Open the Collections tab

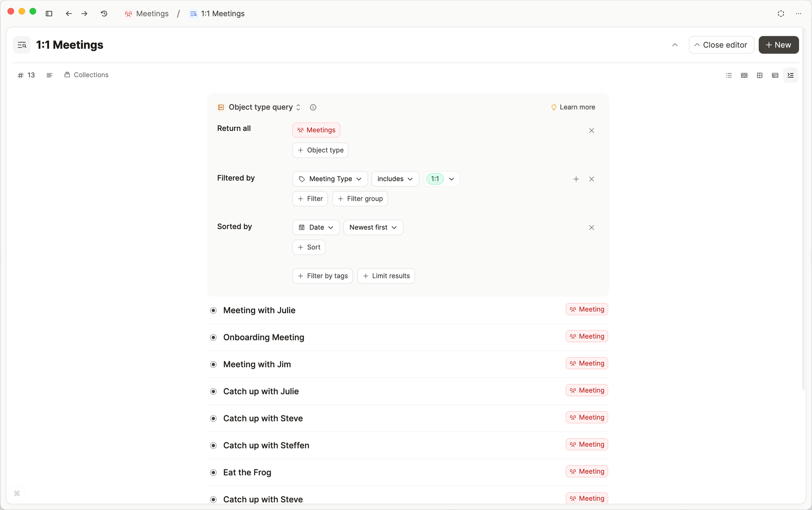tap(86, 75)
